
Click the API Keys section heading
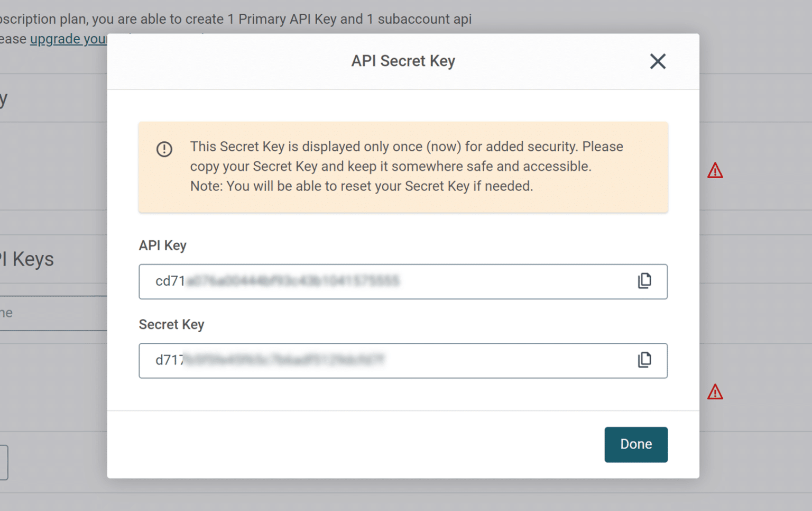tap(27, 259)
